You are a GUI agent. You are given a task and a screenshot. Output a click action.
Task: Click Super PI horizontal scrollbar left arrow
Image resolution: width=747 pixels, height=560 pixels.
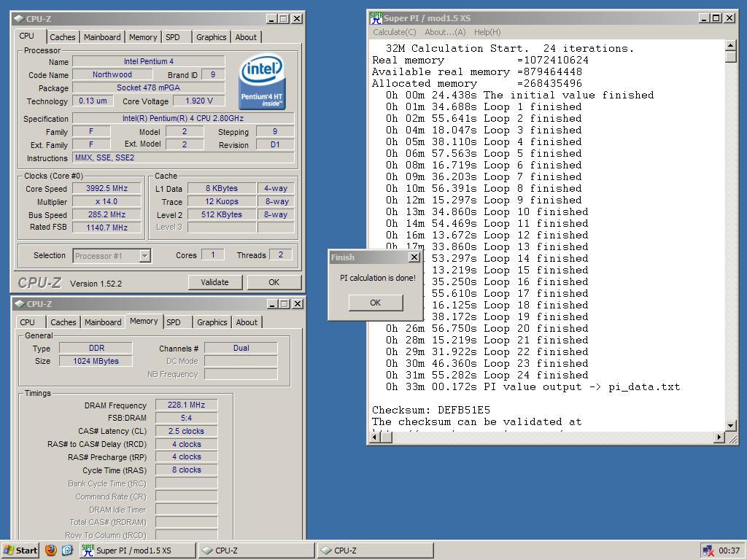point(376,437)
